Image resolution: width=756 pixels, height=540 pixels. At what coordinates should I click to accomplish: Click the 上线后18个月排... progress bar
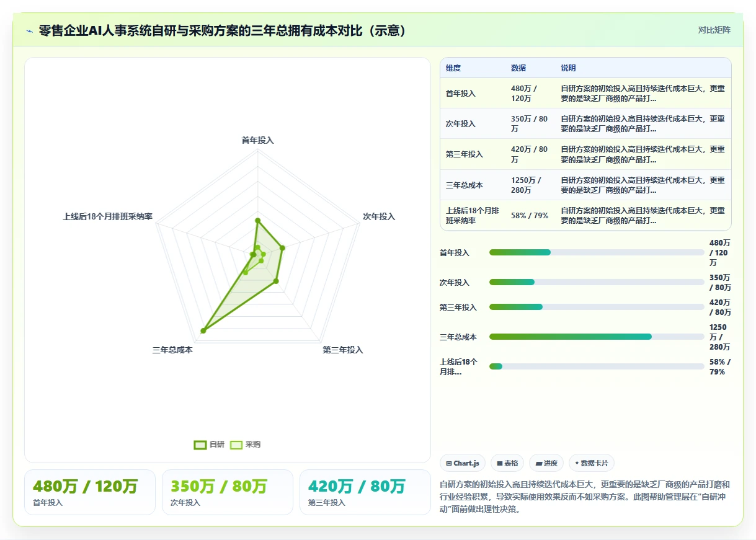[597, 366]
